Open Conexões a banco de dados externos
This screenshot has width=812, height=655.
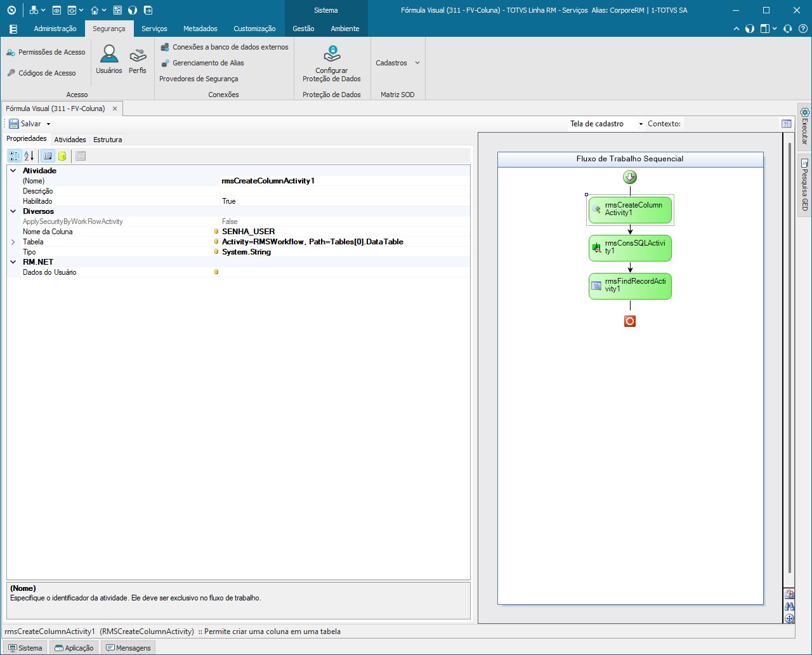coord(225,47)
